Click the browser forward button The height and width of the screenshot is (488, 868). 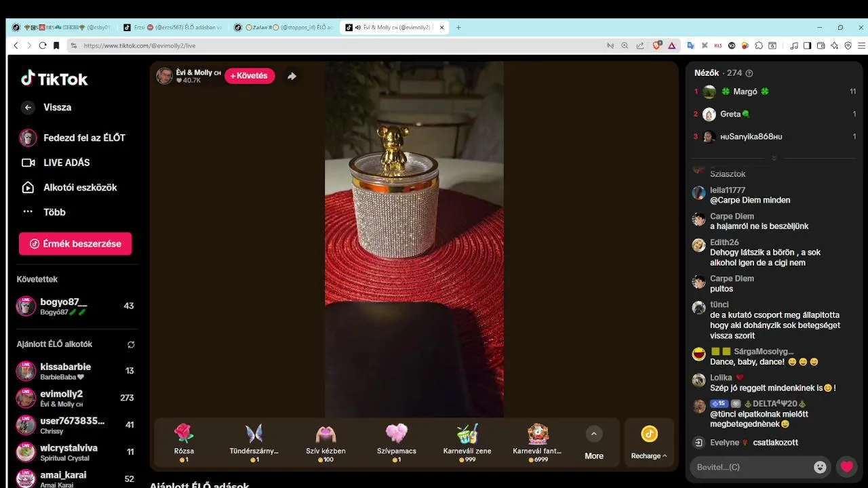[x=29, y=45]
